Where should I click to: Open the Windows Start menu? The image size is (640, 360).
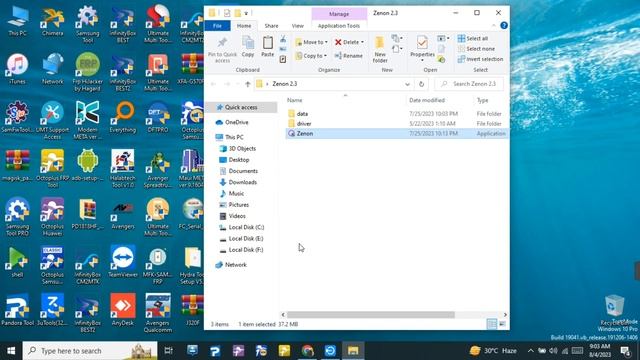point(11,351)
